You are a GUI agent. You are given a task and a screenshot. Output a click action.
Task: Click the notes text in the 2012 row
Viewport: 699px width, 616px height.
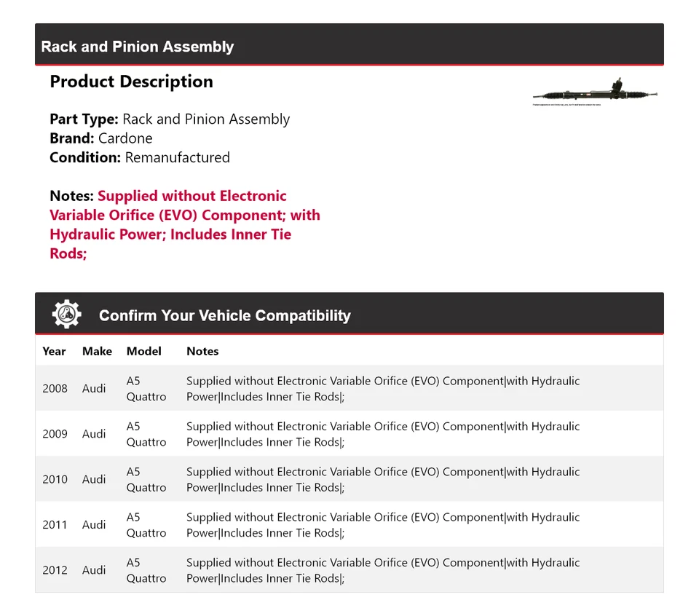click(x=383, y=570)
